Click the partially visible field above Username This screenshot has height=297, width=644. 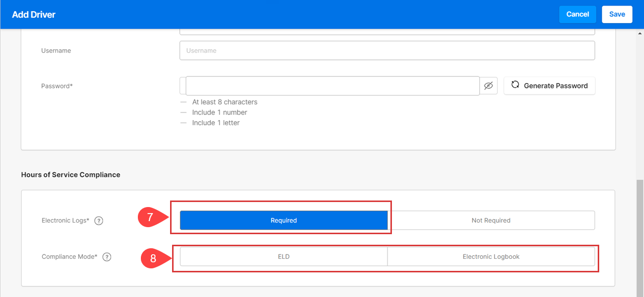pos(387,32)
